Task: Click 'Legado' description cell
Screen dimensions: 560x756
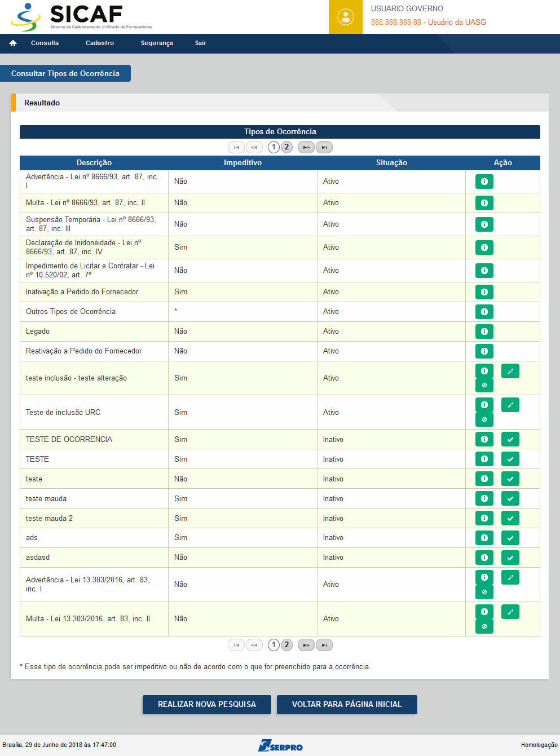Action: pos(94,331)
